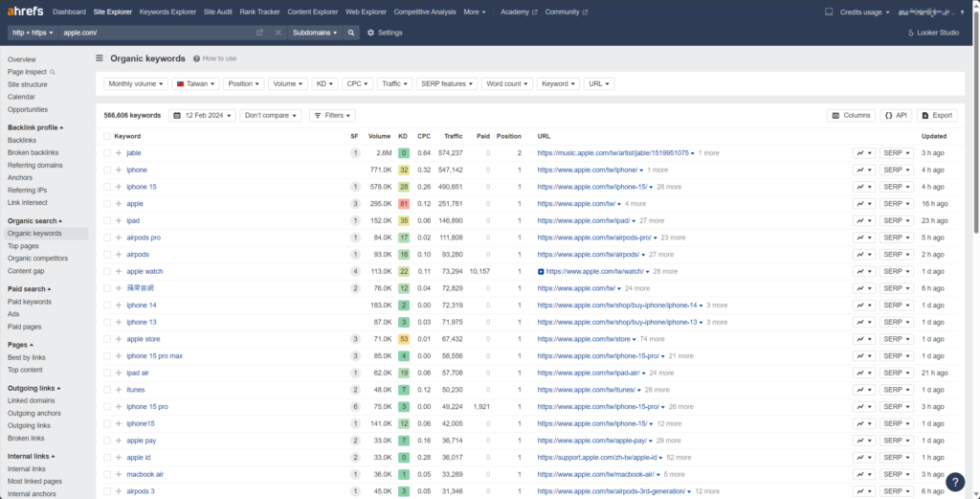Check the checkbox for apple row
Image resolution: width=980 pixels, height=499 pixels.
pos(107,203)
